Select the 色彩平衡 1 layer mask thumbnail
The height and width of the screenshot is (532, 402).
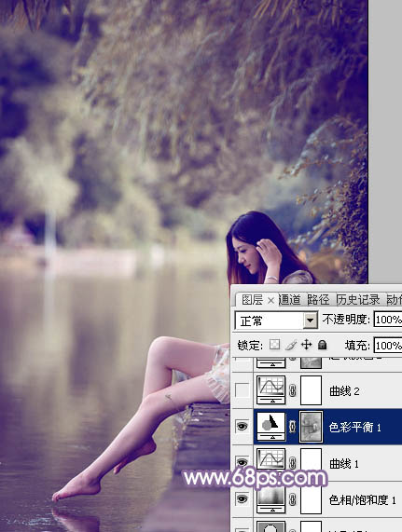pyautogui.click(x=311, y=427)
